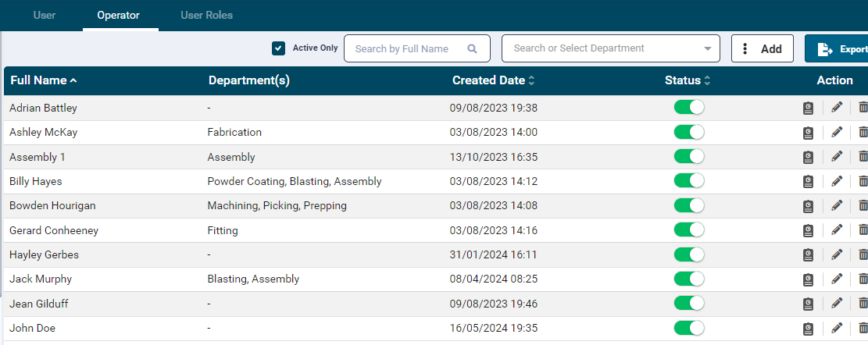Viewport: 868px width, 345px height.
Task: Open the badge icon for Gerard Conheeney
Action: (x=809, y=231)
